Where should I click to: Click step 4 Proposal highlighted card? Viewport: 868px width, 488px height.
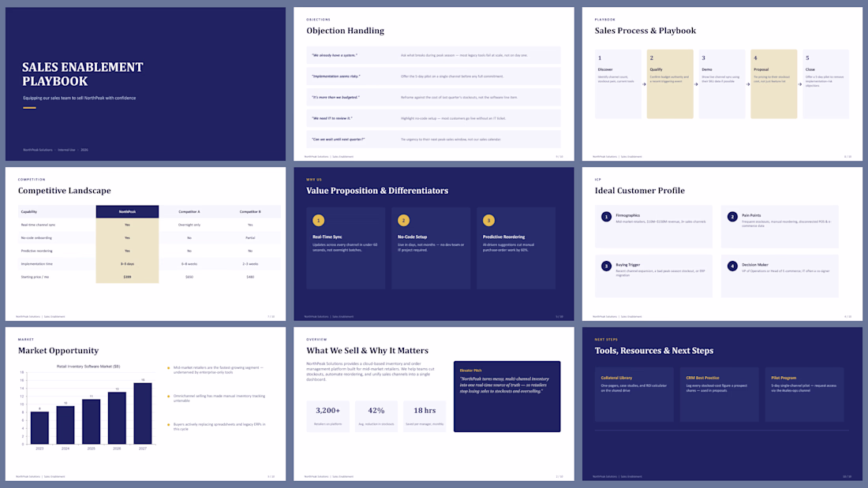tap(774, 84)
